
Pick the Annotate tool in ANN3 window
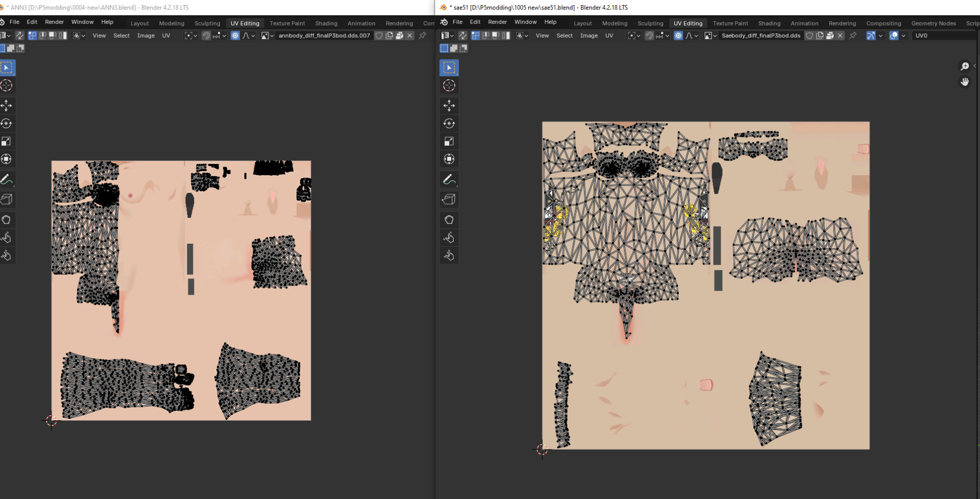7,179
